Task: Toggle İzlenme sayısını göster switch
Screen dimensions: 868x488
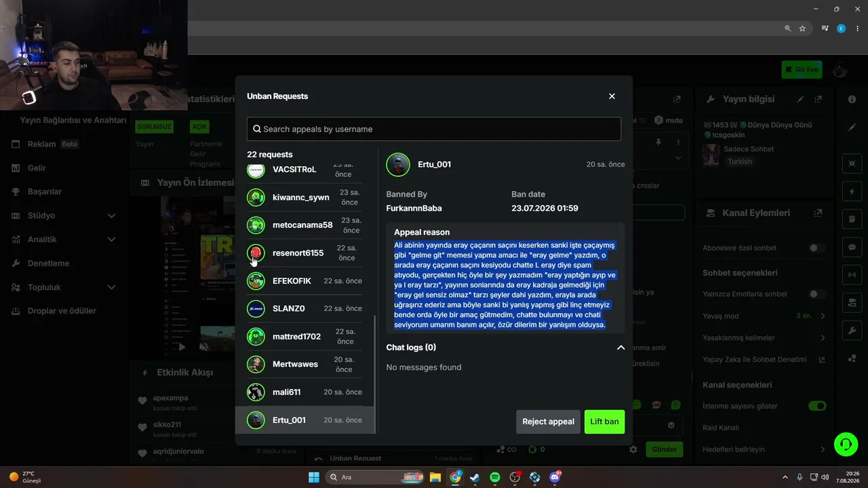Action: (x=817, y=406)
